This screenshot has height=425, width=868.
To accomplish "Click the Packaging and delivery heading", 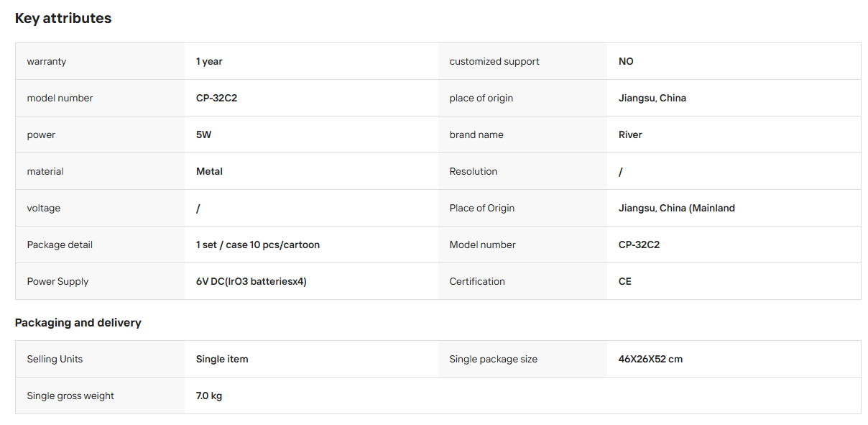I will [78, 322].
